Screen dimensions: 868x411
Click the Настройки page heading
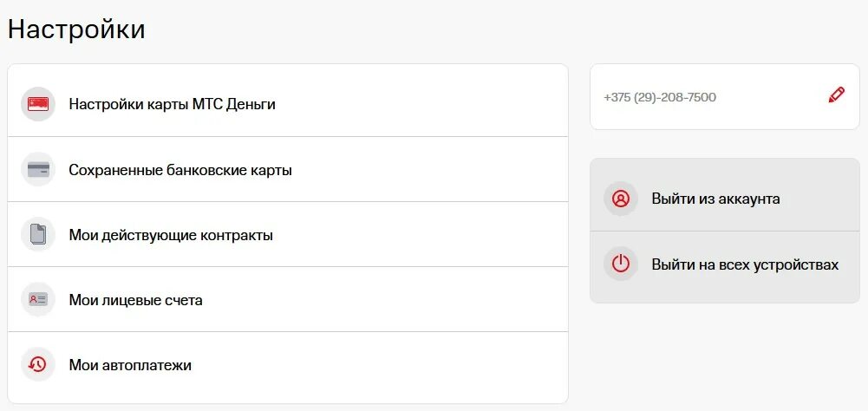click(x=76, y=29)
